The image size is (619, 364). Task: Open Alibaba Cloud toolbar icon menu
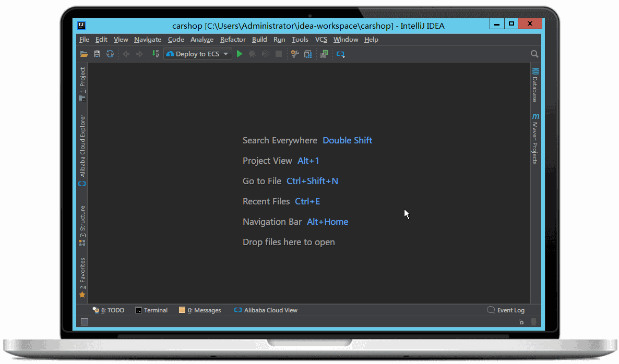tap(341, 54)
